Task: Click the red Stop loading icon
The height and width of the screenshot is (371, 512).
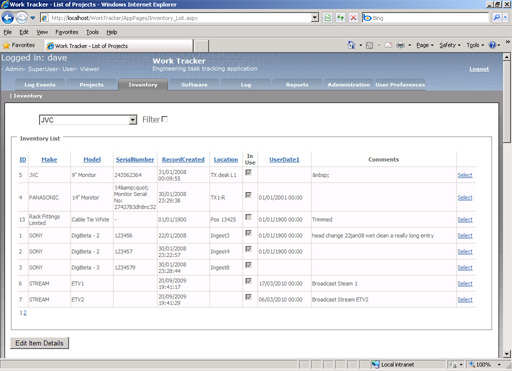Action: [x=353, y=18]
